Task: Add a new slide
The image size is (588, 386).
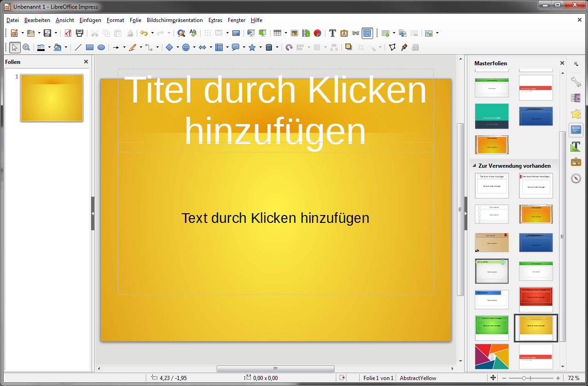Action: click(386, 33)
